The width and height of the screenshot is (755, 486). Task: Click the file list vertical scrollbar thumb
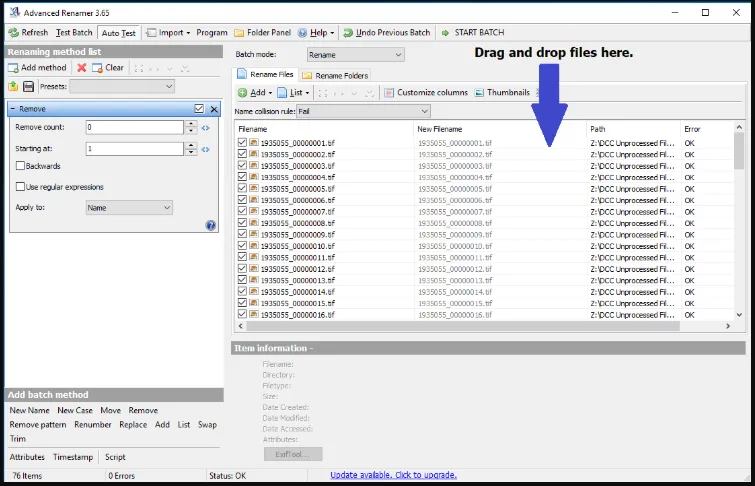click(739, 151)
